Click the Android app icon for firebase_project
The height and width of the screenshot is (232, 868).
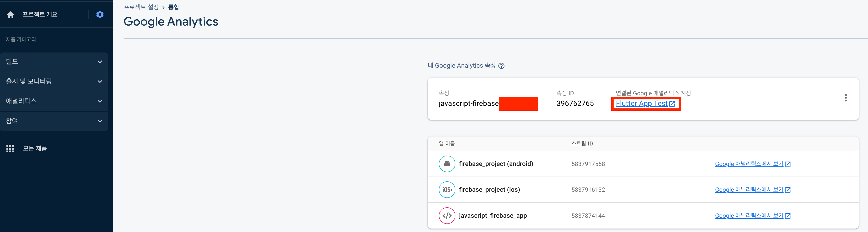[x=447, y=164]
